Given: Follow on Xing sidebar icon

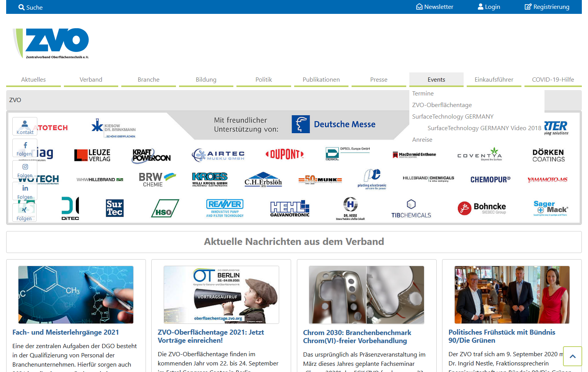Looking at the screenshot, I should [x=25, y=213].
